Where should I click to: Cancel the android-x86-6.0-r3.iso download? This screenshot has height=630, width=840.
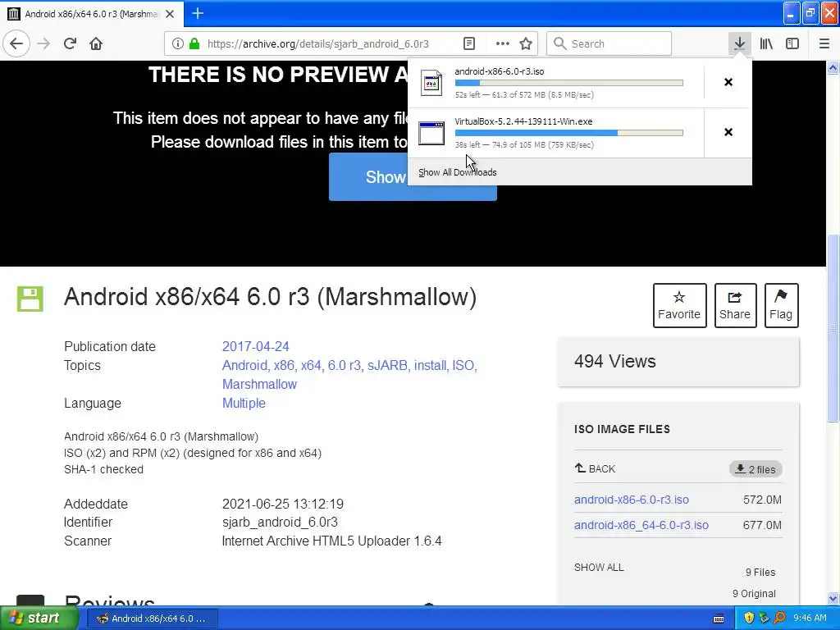click(728, 82)
